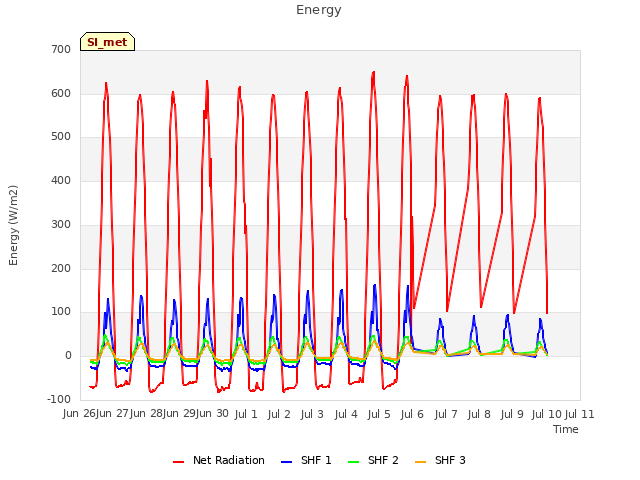The image size is (640, 480).
Task: Click the Jul 1 x-axis date label
Action: (x=246, y=414)
